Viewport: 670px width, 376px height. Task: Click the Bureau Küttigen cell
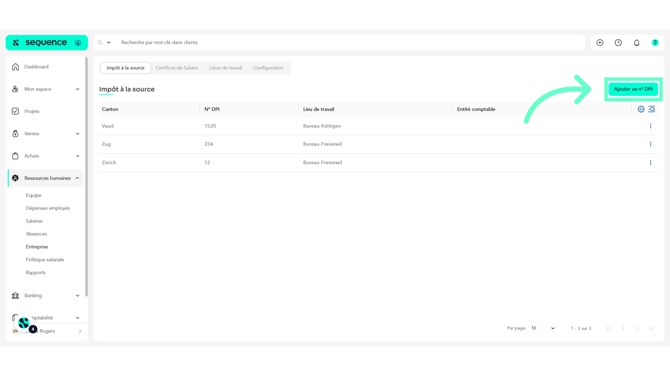pyautogui.click(x=322, y=126)
